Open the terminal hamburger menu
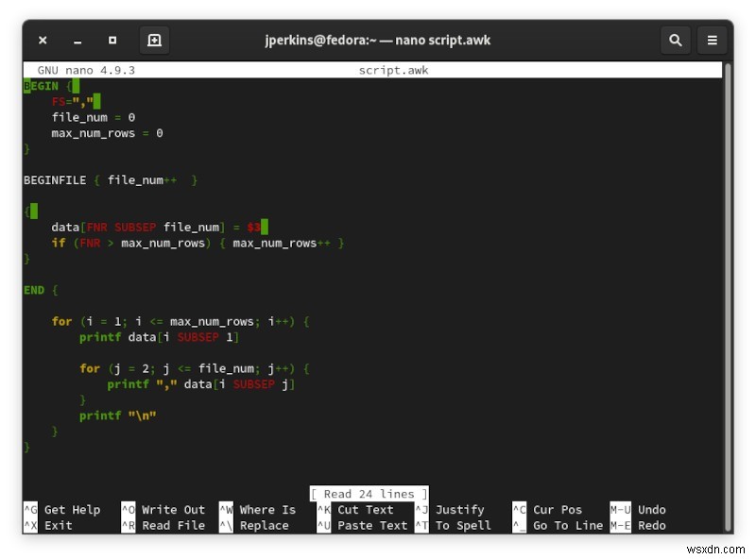This screenshot has width=756, height=559. coord(712,40)
